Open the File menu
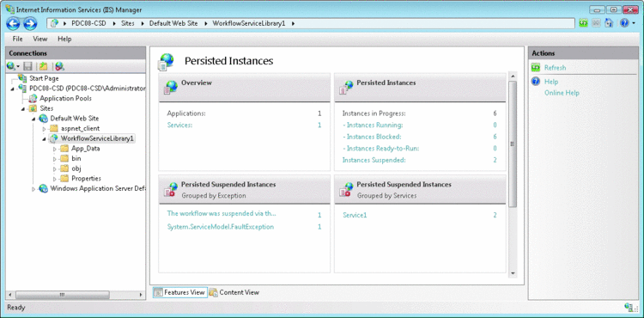The width and height of the screenshot is (644, 318). 18,39
